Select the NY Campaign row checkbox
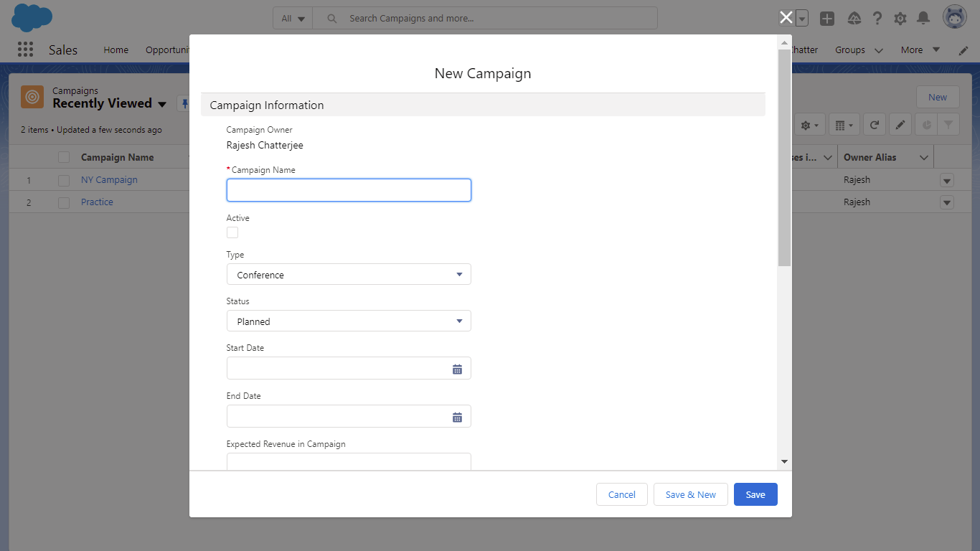 (64, 180)
